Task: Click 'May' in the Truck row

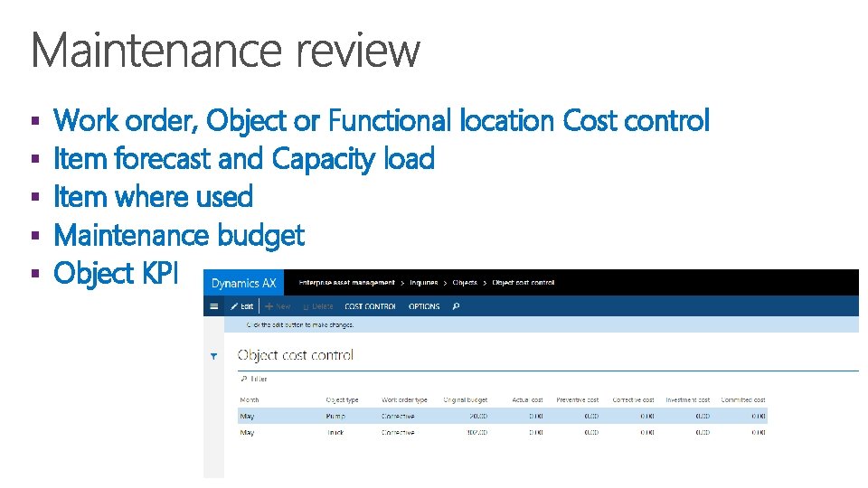Action: [247, 433]
